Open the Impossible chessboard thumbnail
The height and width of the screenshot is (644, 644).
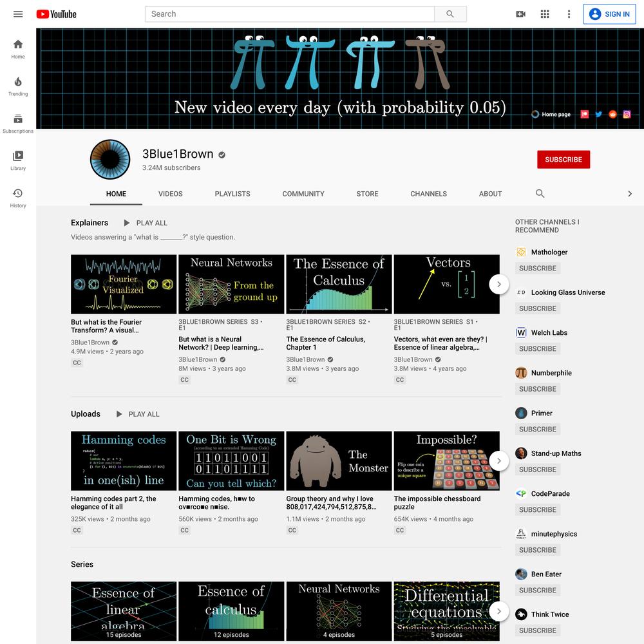(446, 461)
